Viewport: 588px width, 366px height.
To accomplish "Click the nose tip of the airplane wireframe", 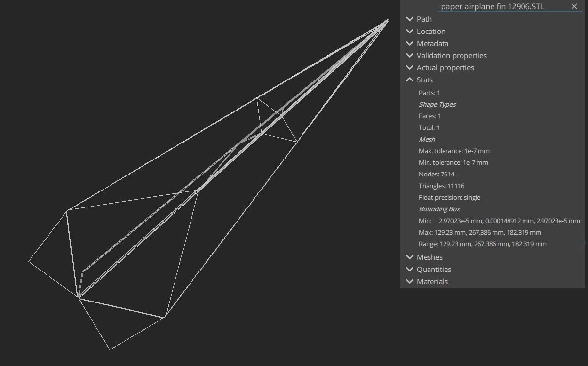I will point(388,21).
